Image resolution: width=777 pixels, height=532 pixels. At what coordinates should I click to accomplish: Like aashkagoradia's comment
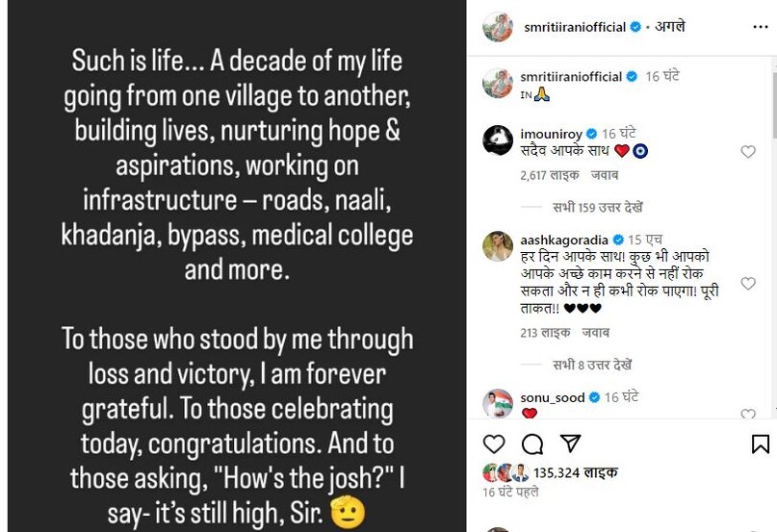click(x=748, y=283)
